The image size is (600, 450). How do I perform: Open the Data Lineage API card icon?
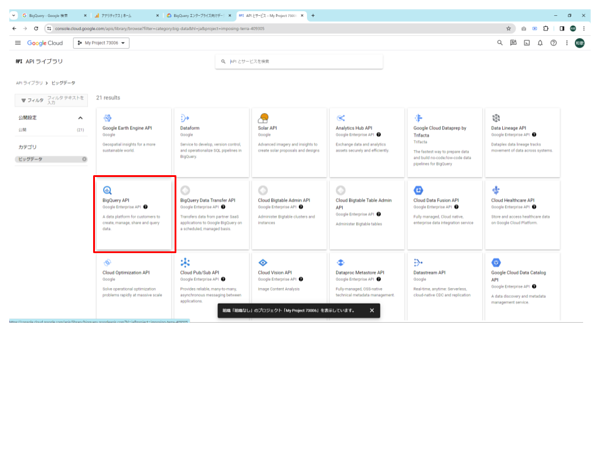(x=496, y=118)
